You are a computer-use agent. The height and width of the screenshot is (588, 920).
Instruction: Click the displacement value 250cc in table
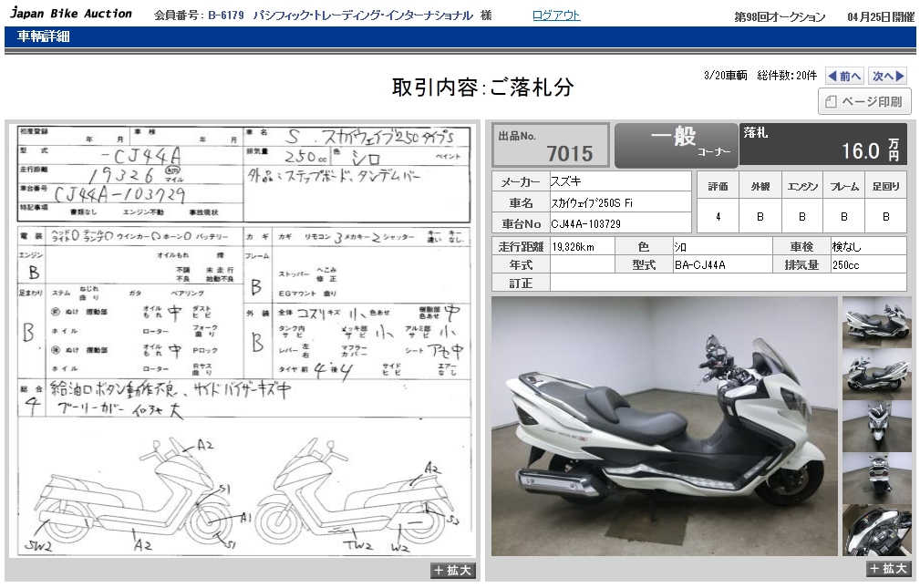point(845,265)
